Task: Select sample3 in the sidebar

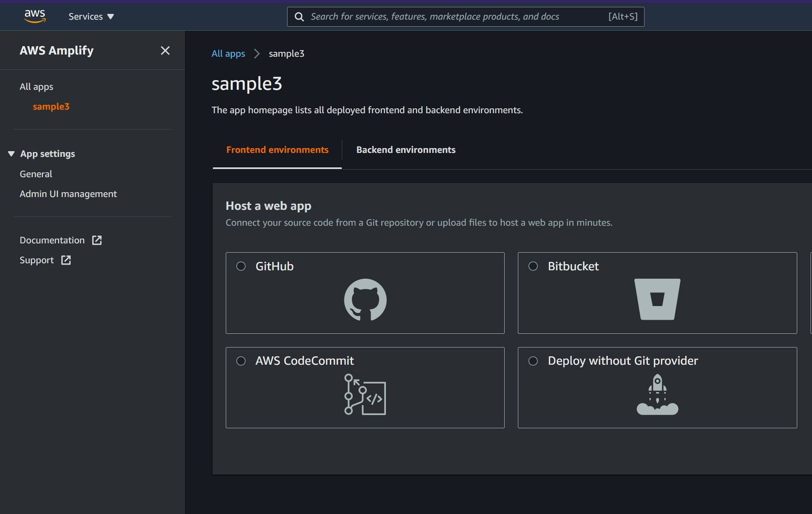Action: pyautogui.click(x=51, y=106)
